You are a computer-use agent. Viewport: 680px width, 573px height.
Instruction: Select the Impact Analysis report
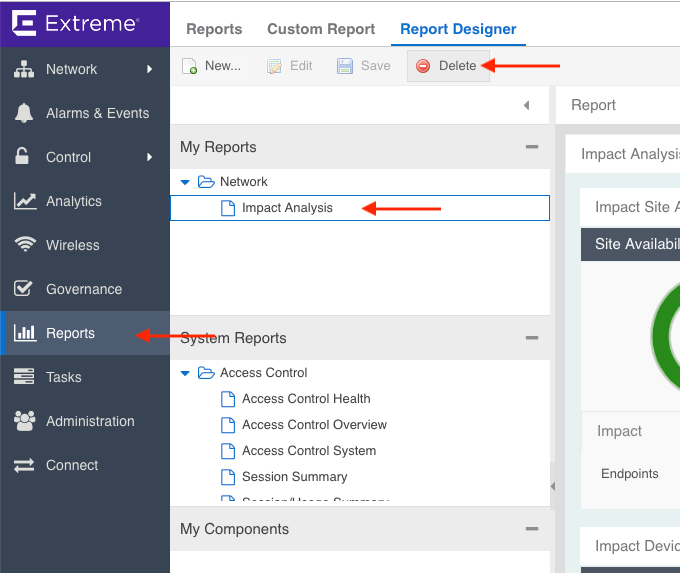point(360,208)
